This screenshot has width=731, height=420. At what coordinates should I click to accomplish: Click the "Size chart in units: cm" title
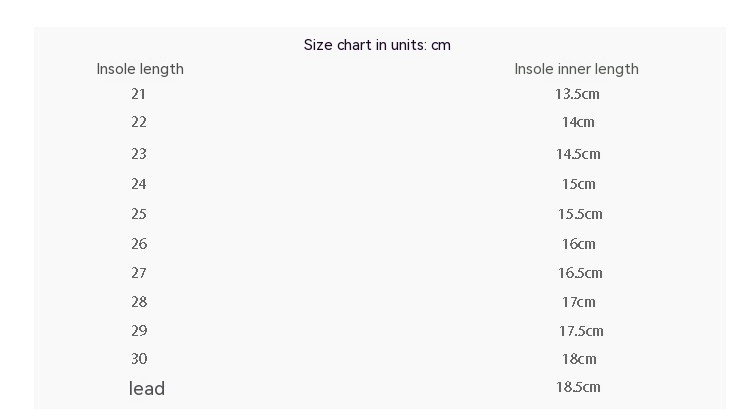(377, 45)
